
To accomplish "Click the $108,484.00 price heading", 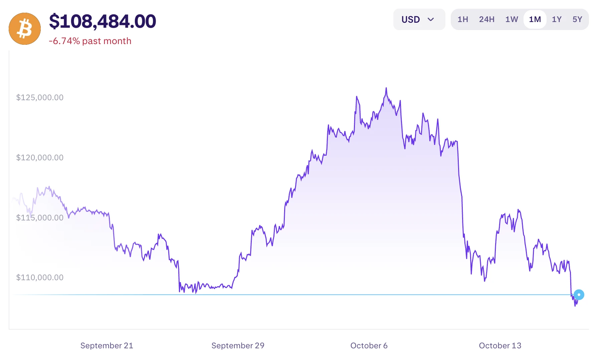I will 103,21.
